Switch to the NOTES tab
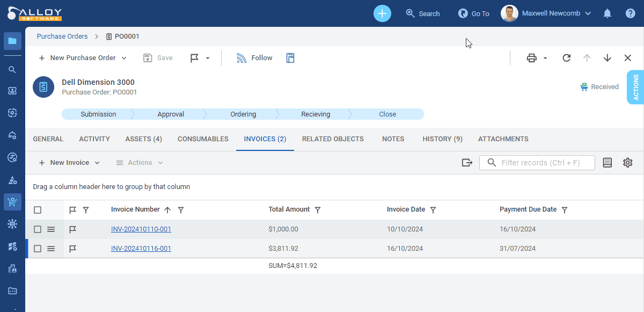 [x=393, y=139]
